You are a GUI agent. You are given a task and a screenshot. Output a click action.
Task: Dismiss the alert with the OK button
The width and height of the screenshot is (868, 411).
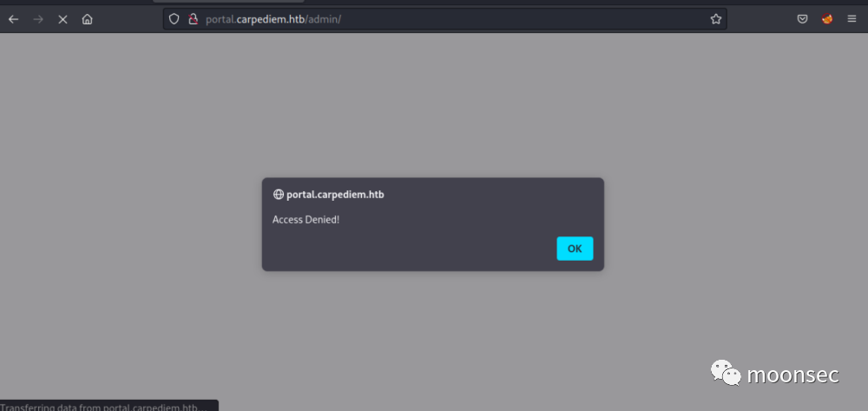coord(575,249)
